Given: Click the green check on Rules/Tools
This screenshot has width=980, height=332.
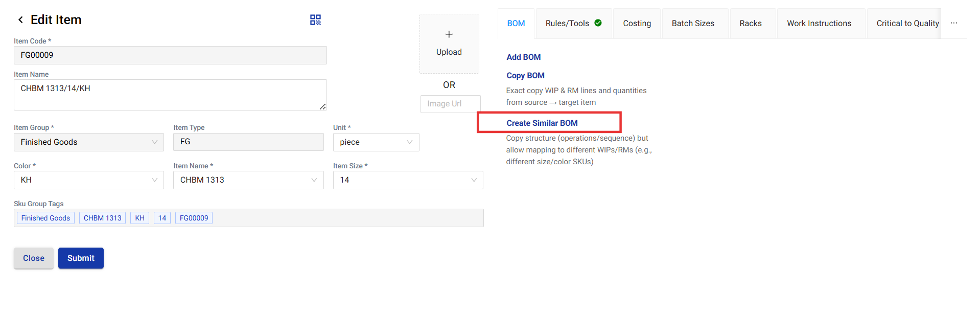Looking at the screenshot, I should tap(598, 23).
